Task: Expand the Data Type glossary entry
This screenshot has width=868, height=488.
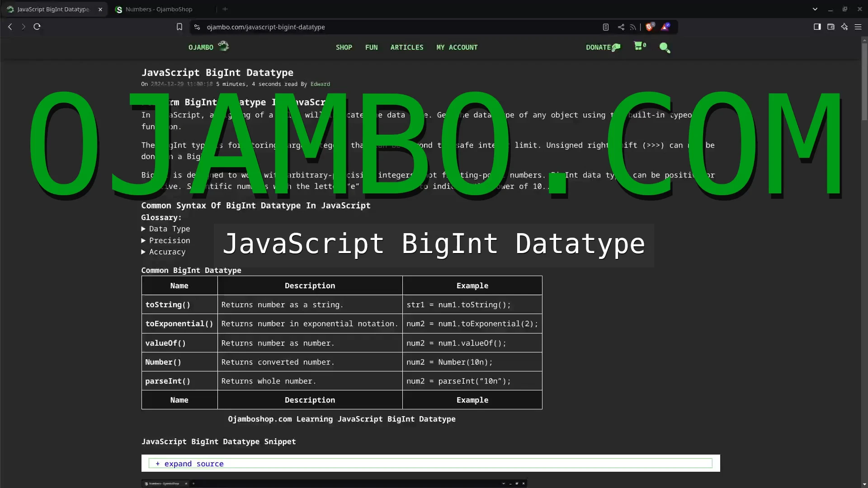Action: [165, 229]
